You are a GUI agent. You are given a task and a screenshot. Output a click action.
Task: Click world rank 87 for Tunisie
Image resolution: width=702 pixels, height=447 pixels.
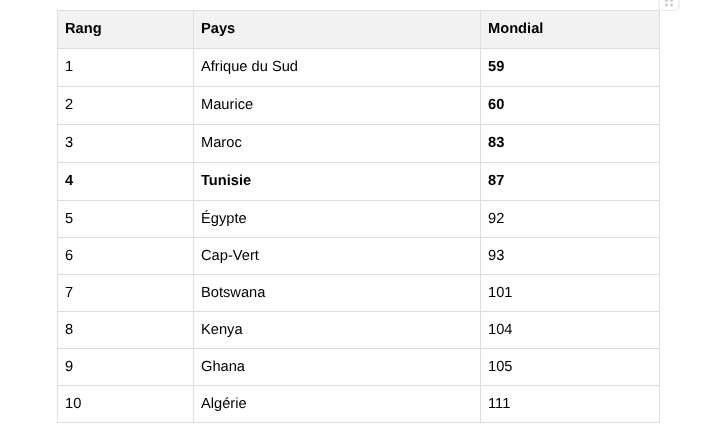point(496,181)
